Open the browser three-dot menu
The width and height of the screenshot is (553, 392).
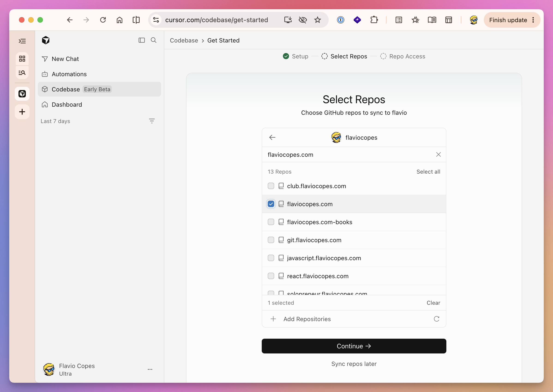(x=533, y=20)
